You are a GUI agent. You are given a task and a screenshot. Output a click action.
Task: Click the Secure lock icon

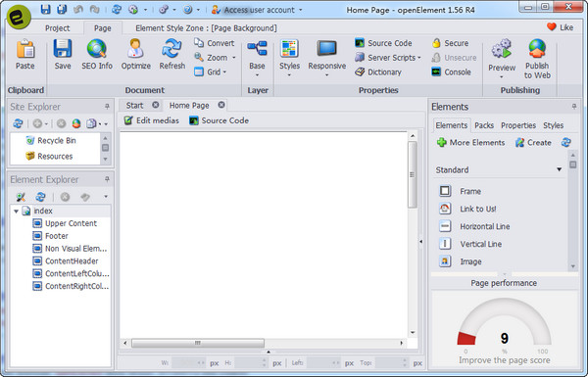436,43
